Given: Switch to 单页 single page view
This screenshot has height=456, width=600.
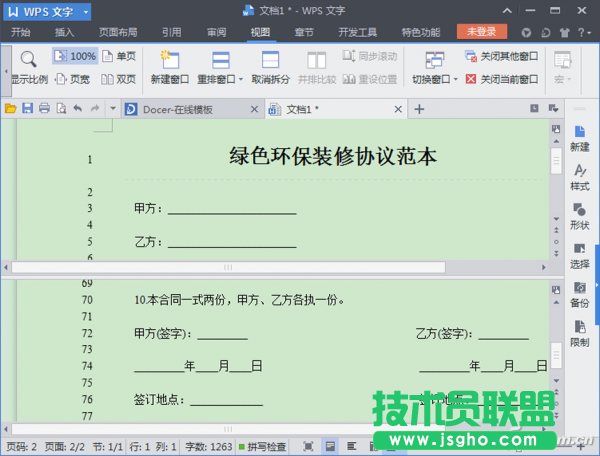Looking at the screenshot, I should [x=119, y=57].
